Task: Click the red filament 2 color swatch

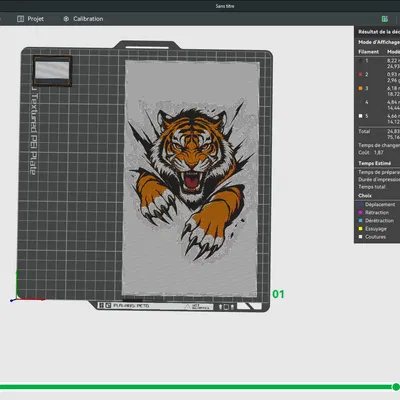Action: click(x=360, y=74)
